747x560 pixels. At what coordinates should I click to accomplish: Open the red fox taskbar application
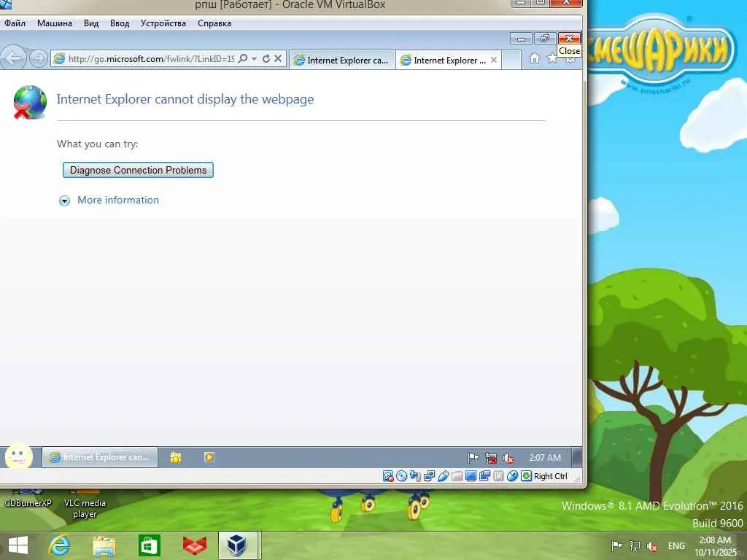(194, 545)
